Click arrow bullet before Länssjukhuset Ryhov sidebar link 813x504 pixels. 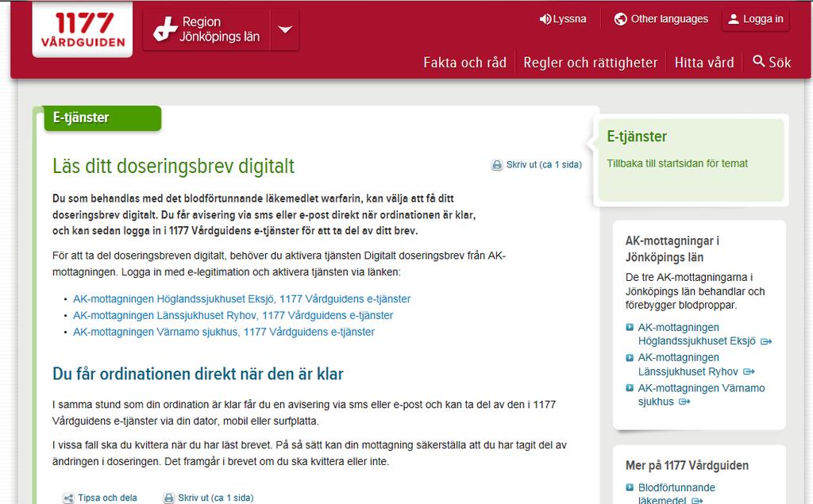(630, 358)
